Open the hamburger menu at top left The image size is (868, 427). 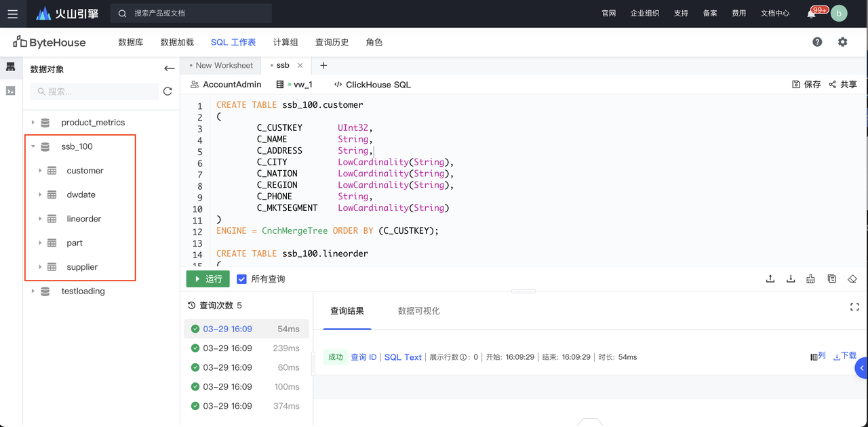[x=13, y=14]
